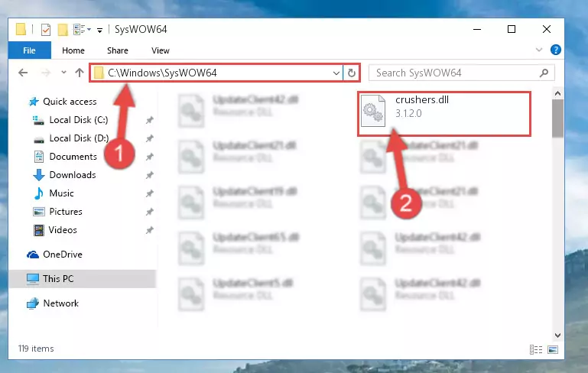
Task: Open Local Disk (D:) in sidebar
Action: [x=79, y=138]
